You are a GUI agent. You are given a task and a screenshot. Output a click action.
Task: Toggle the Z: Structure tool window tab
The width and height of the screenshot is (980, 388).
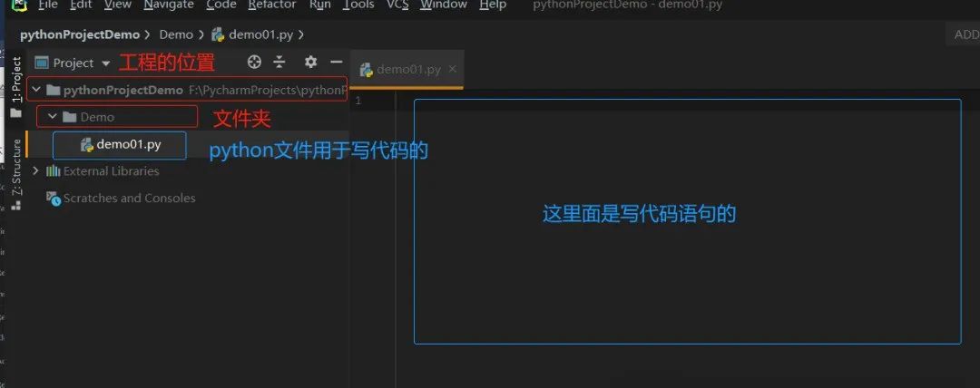point(17,166)
